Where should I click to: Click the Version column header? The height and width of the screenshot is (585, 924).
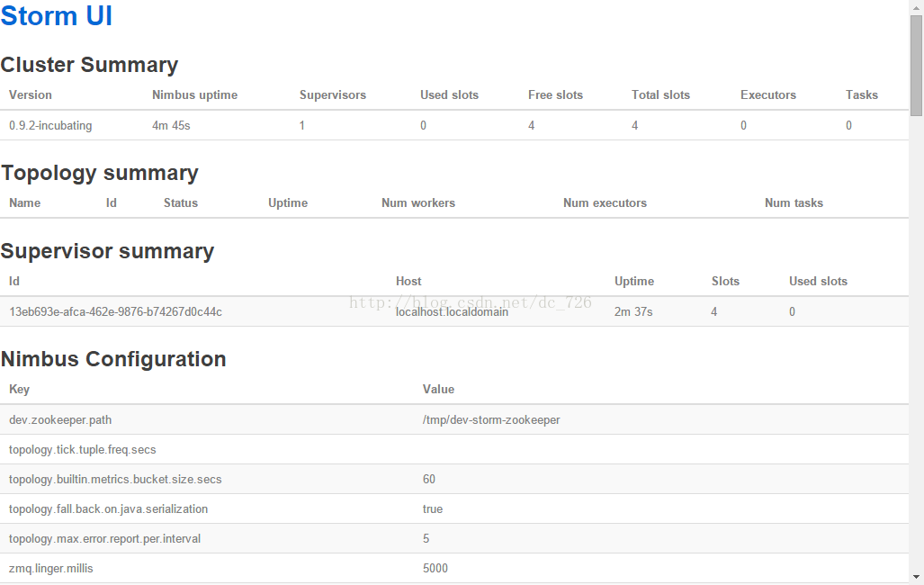(x=31, y=94)
